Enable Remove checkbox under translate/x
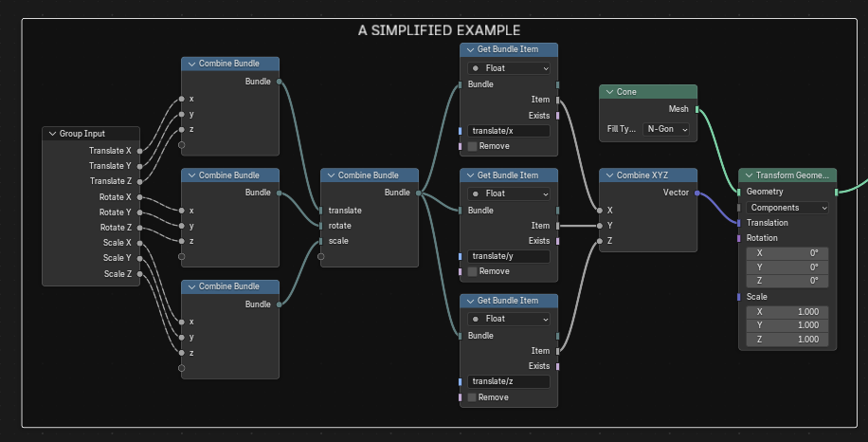 [472, 146]
